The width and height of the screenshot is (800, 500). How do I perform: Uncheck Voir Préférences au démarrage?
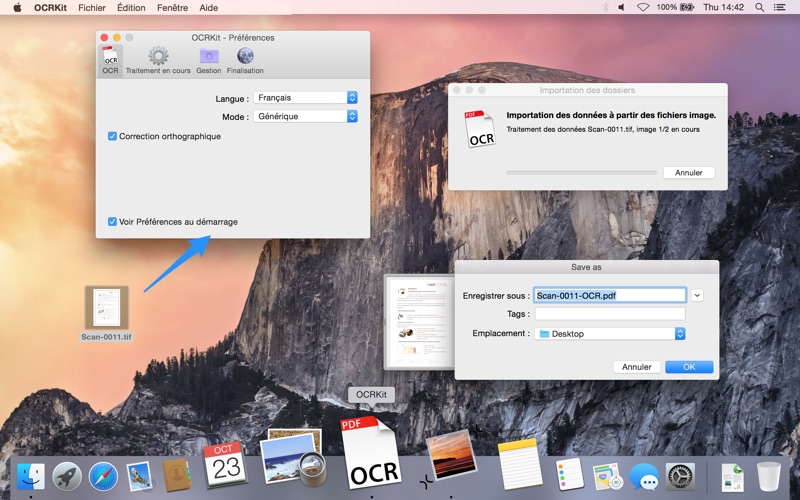(112, 221)
